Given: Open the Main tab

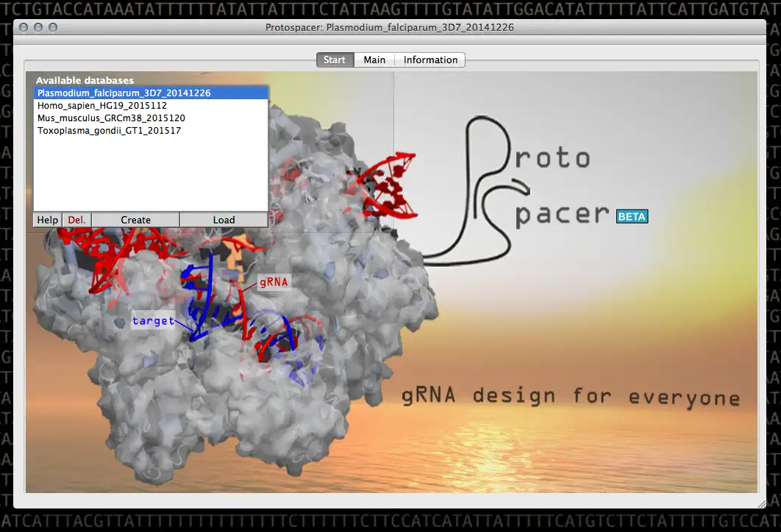Looking at the screenshot, I should 374,60.
